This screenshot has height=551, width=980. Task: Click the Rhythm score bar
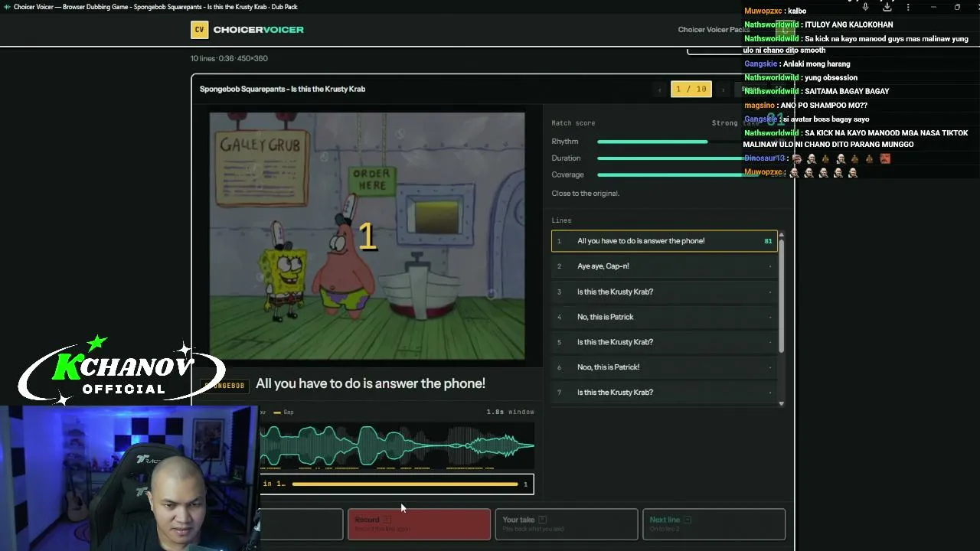point(652,142)
